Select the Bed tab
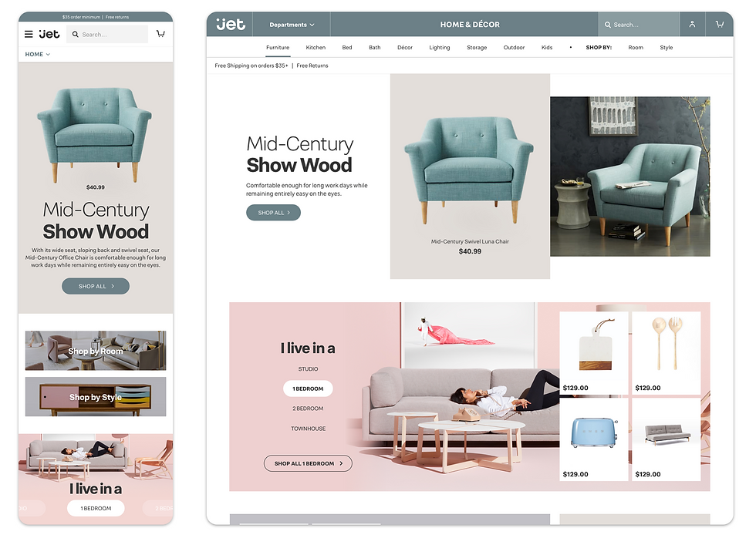756x545 pixels. point(347,48)
